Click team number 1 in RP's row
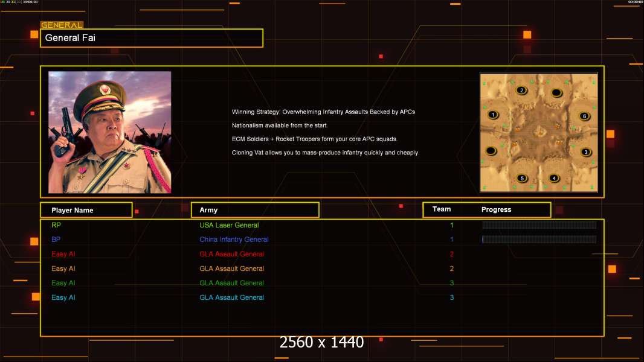Image resolution: width=644 pixels, height=362 pixels. coord(452,225)
